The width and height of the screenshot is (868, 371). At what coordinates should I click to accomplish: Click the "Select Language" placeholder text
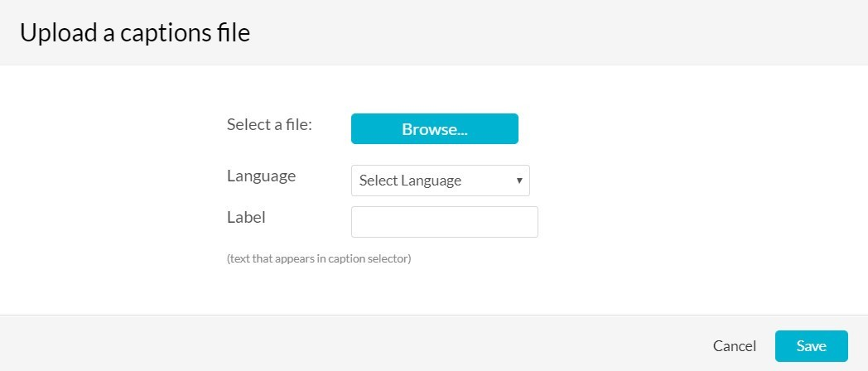point(410,181)
